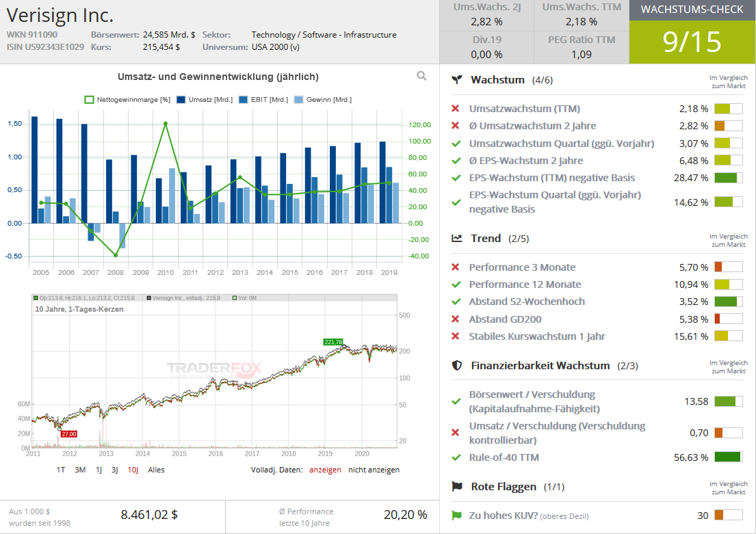Open the Rule-of-40 TTM metric
This screenshot has width=756, height=534.
pyautogui.click(x=504, y=458)
